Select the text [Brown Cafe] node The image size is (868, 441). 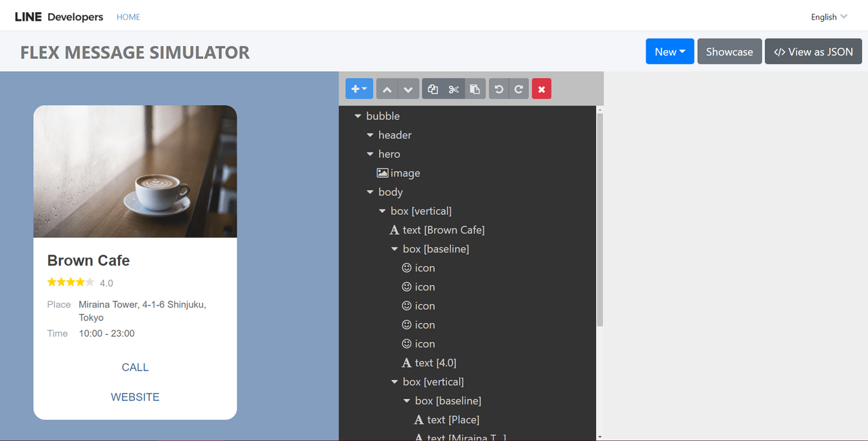coord(437,230)
